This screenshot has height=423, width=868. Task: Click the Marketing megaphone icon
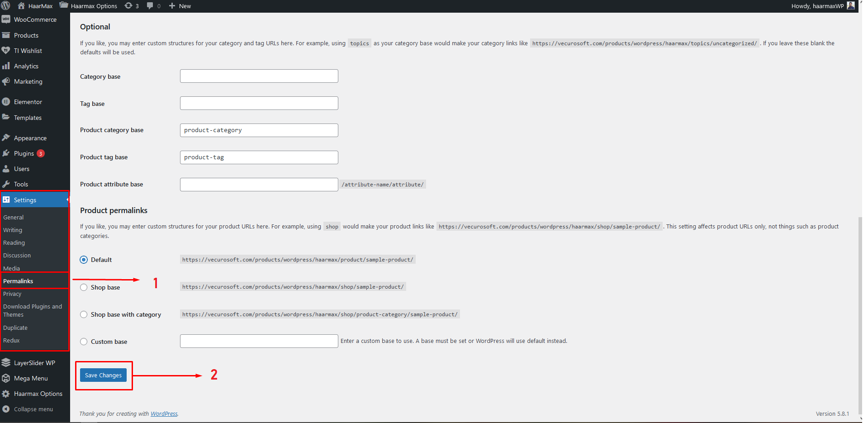pos(6,81)
